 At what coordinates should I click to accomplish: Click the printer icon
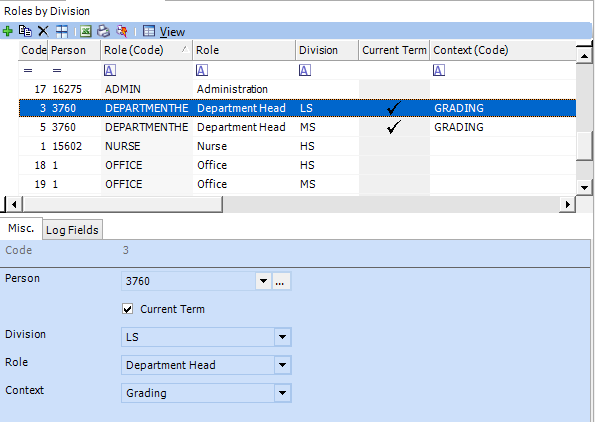103,31
